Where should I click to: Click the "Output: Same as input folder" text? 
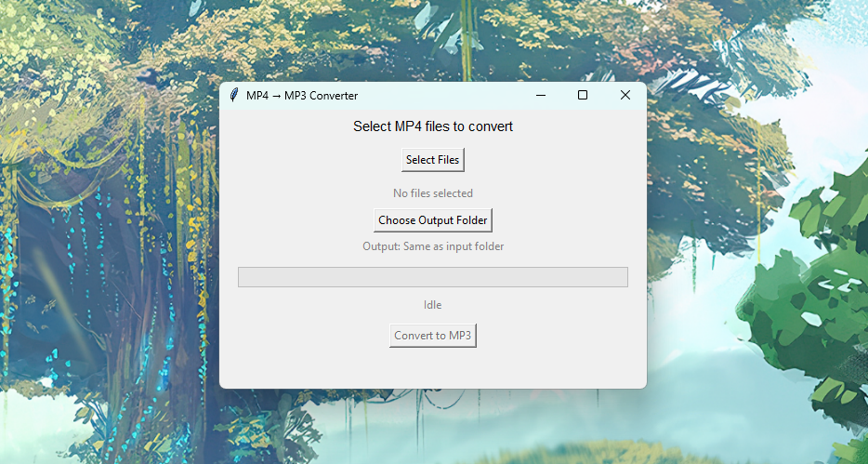433,246
